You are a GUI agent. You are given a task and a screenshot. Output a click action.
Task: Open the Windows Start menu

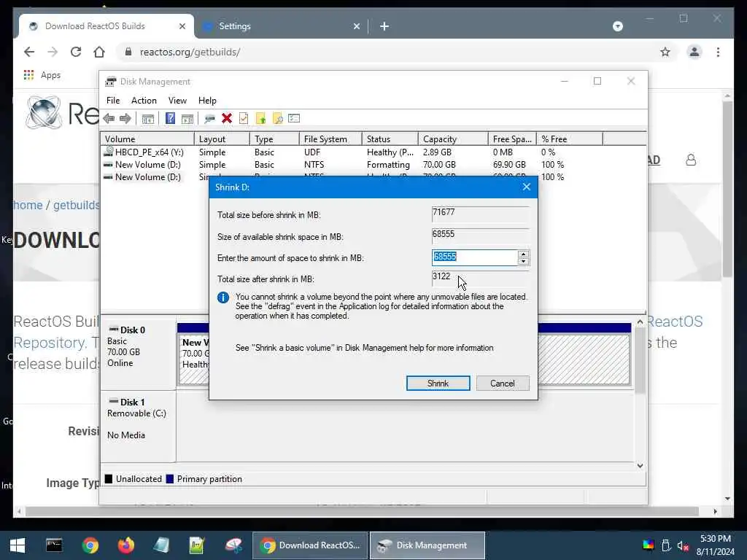[x=18, y=545]
